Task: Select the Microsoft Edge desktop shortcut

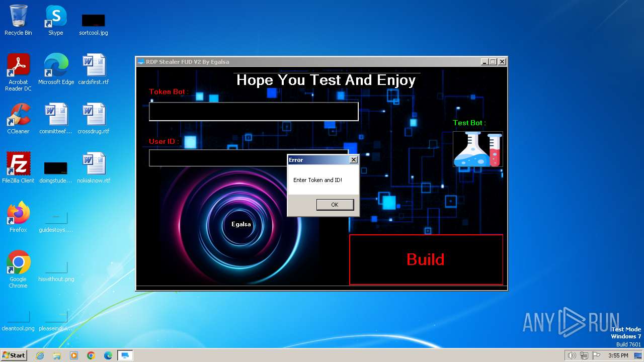Action: (56, 70)
